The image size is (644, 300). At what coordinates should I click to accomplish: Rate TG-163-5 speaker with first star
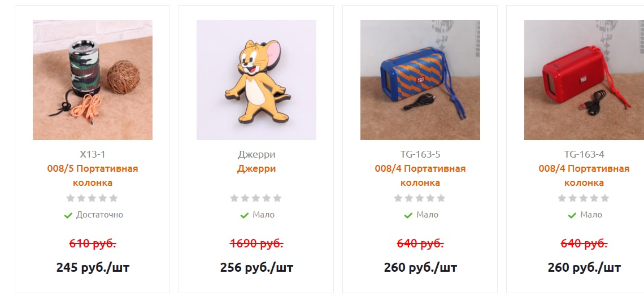tap(398, 198)
